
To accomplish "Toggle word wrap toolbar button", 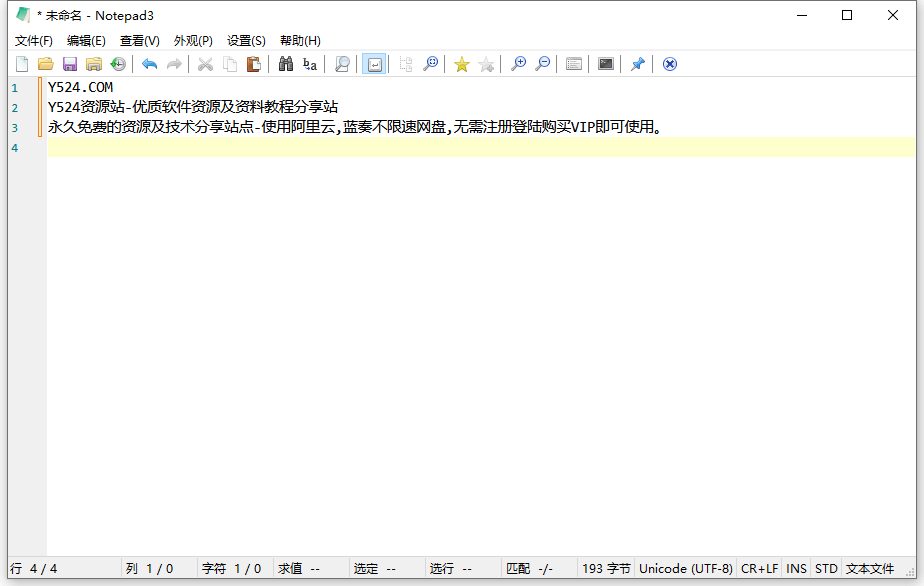I will [374, 64].
